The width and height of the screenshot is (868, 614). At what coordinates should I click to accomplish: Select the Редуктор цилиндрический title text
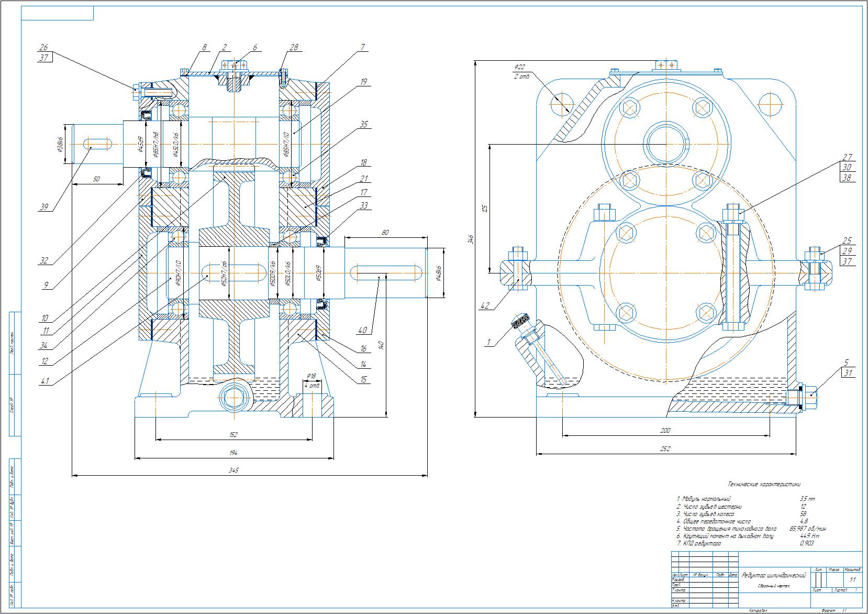point(774,575)
